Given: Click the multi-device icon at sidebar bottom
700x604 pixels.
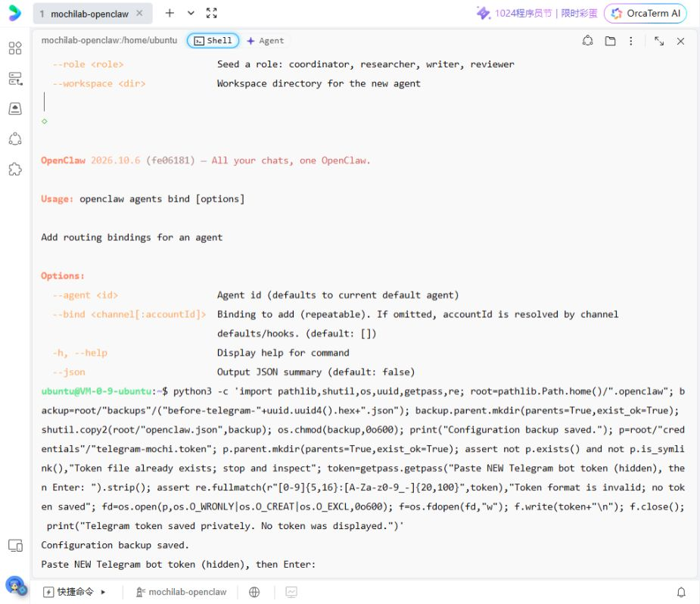Looking at the screenshot, I should click(16, 546).
